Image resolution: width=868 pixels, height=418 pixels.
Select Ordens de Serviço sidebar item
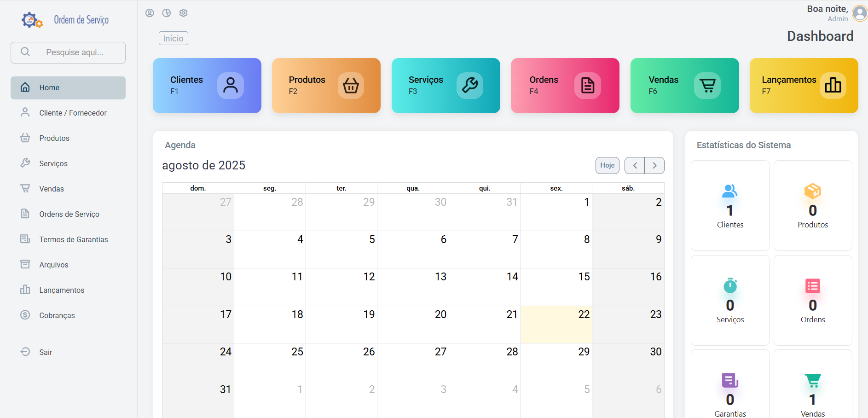(x=68, y=214)
